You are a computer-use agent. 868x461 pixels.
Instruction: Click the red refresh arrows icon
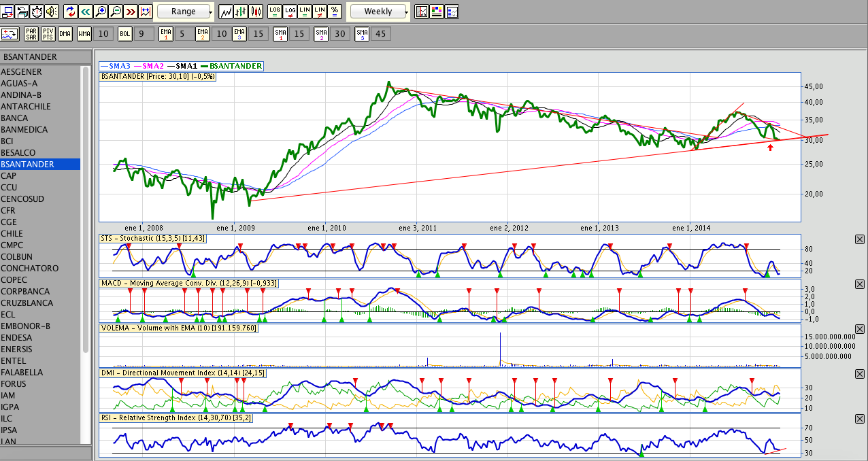pos(71,12)
